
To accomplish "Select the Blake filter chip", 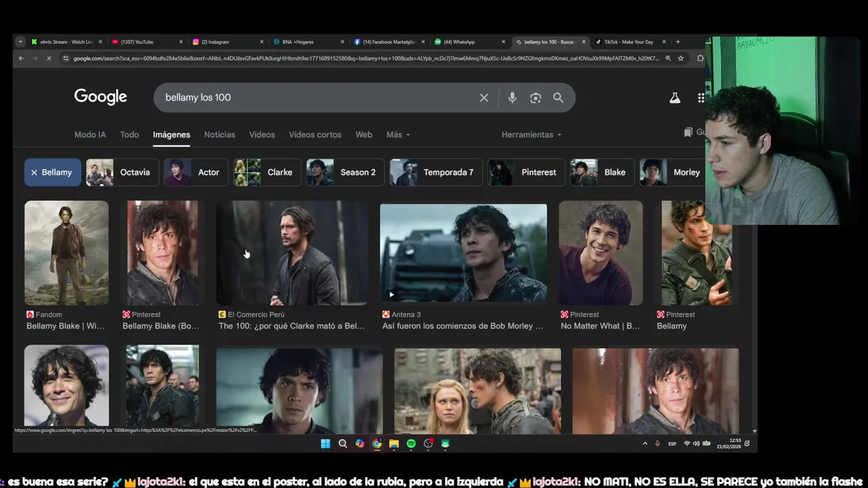I will click(x=602, y=172).
